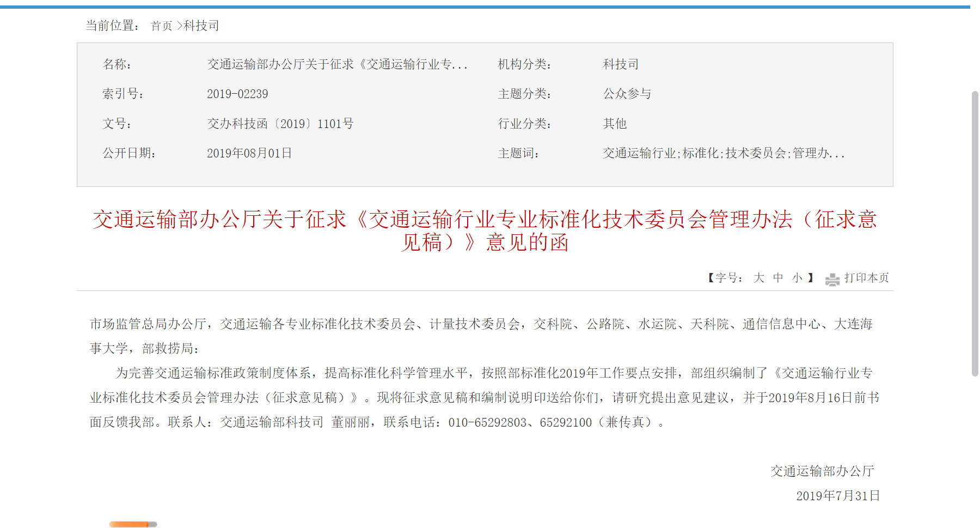Click the orange horizontal scrollbar at bottom

point(133,524)
